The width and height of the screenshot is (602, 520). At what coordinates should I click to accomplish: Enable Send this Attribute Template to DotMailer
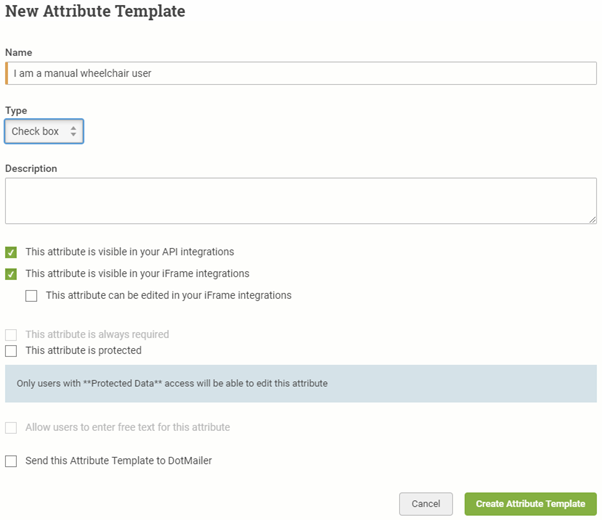point(11,461)
